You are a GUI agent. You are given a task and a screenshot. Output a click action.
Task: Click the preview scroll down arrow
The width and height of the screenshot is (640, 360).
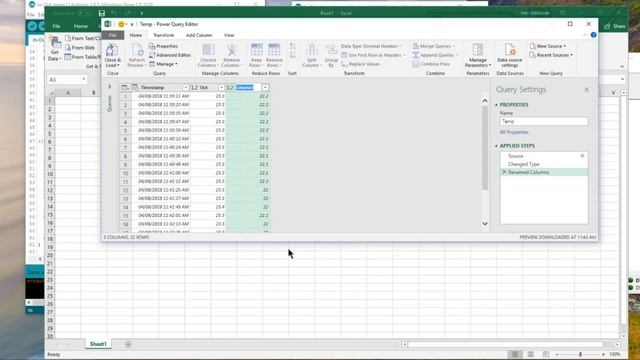pos(485,224)
